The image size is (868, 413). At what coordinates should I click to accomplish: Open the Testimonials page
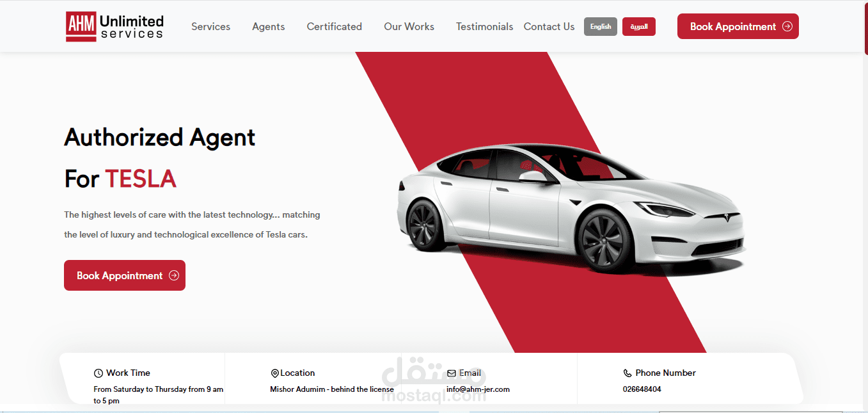point(484,26)
